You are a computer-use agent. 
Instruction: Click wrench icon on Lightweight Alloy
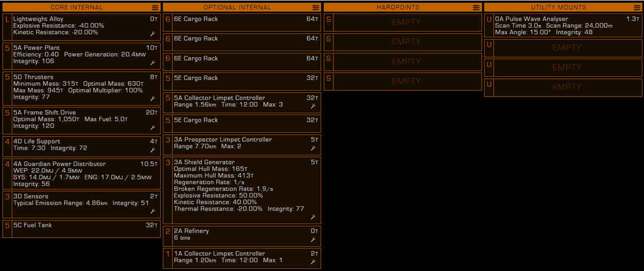(x=153, y=34)
